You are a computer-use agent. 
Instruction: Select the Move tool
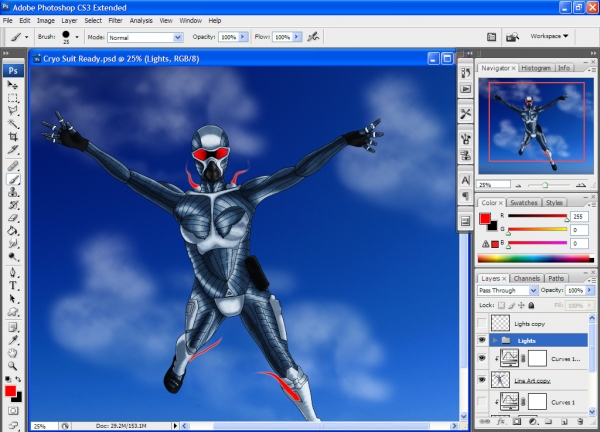[13, 85]
